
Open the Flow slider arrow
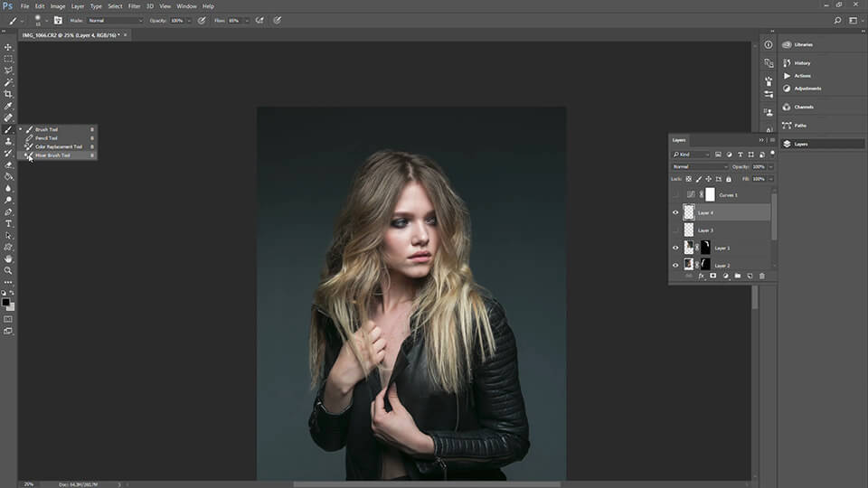coord(247,21)
